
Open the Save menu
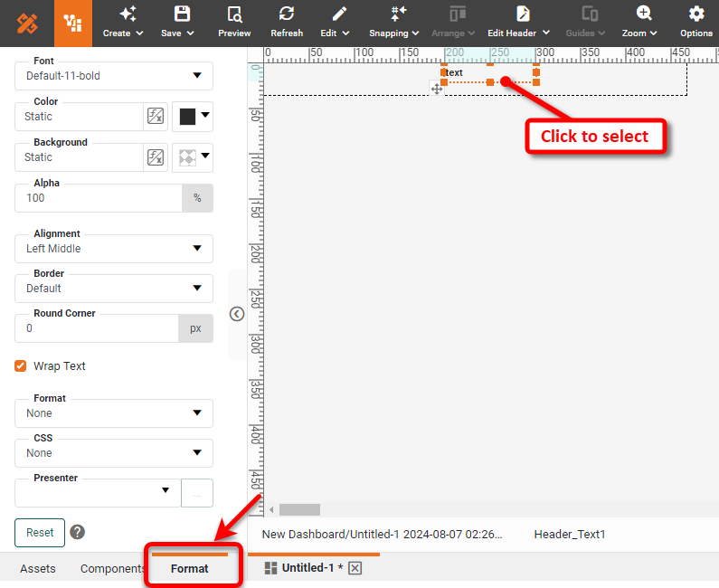(177, 22)
